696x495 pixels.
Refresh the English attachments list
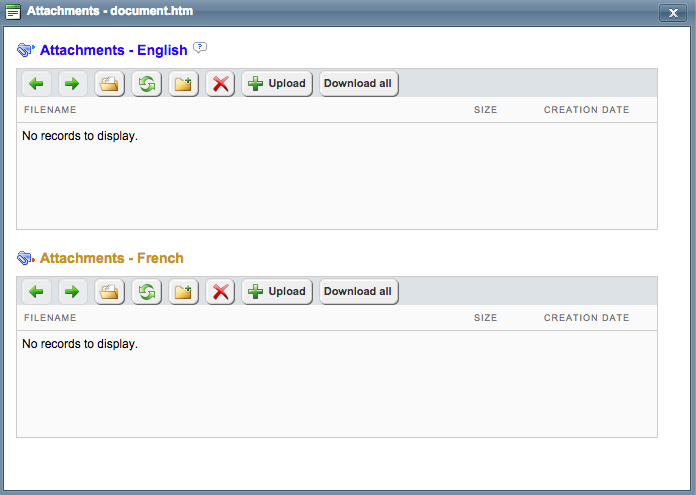(x=146, y=83)
